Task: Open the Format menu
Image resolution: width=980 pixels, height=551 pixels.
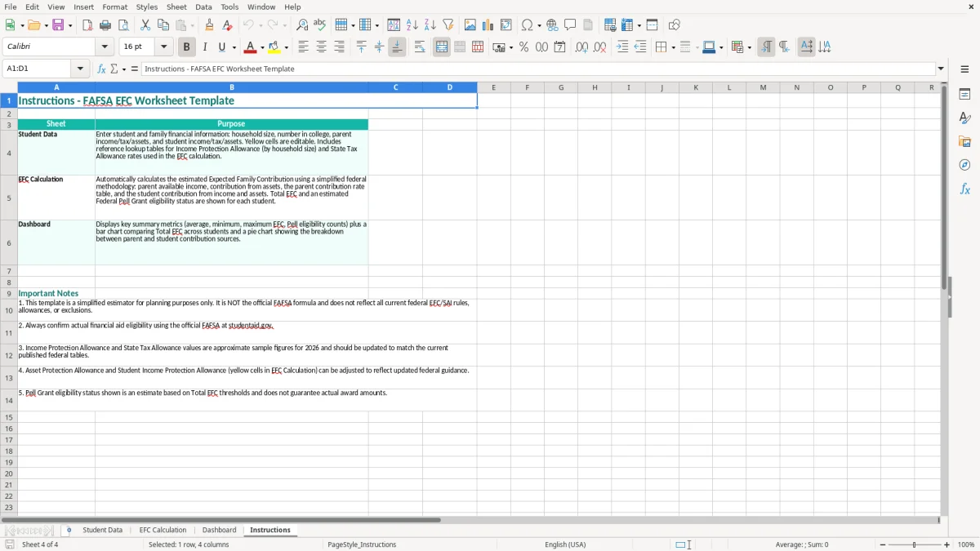Action: click(x=114, y=7)
